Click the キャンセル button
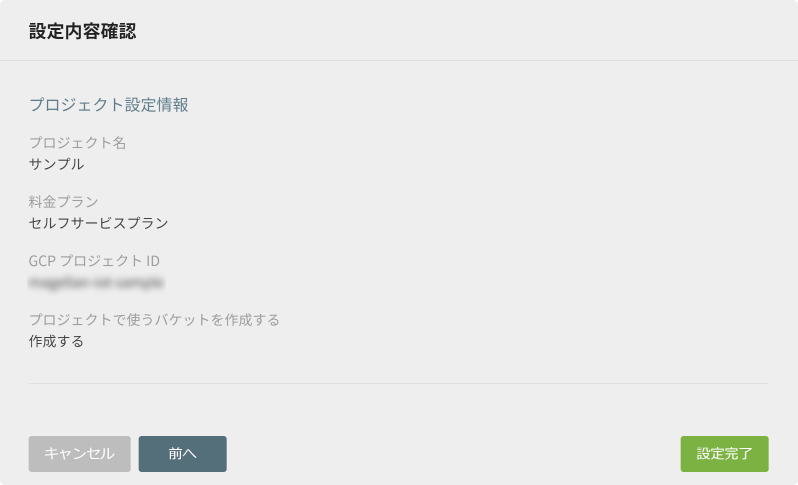Image resolution: width=798 pixels, height=485 pixels. pyautogui.click(x=79, y=453)
